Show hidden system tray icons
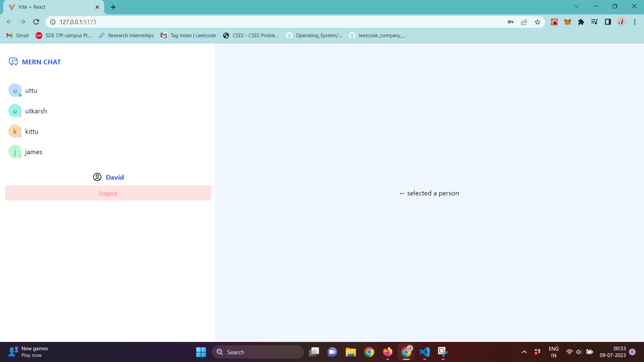The width and height of the screenshot is (644, 362). tap(524, 352)
